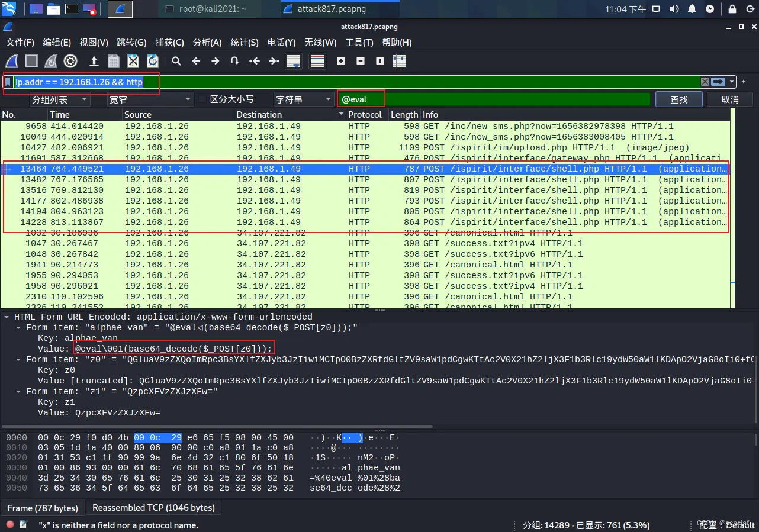Open the 统计(S) menu
Screen dimensions: 759x532
245,43
